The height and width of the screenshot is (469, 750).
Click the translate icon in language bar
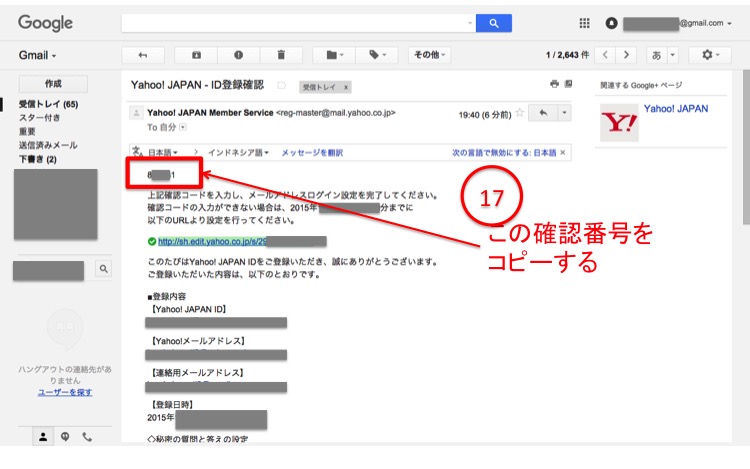coord(137,152)
